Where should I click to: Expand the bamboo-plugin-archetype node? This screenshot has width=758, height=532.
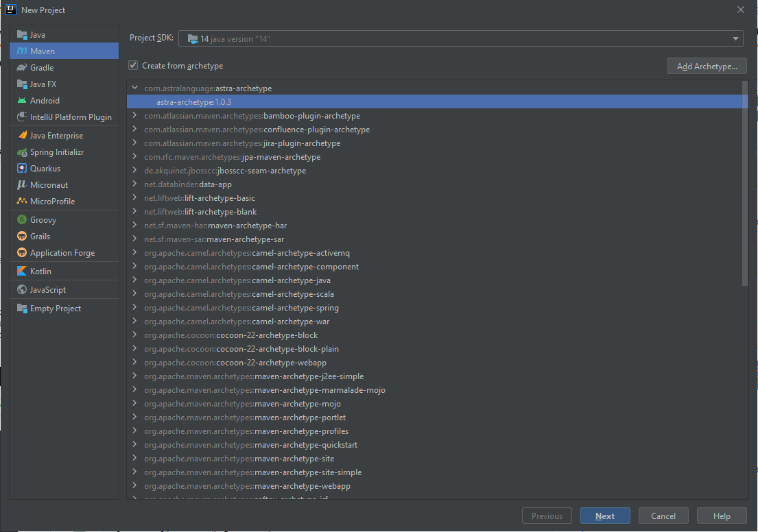(x=135, y=115)
